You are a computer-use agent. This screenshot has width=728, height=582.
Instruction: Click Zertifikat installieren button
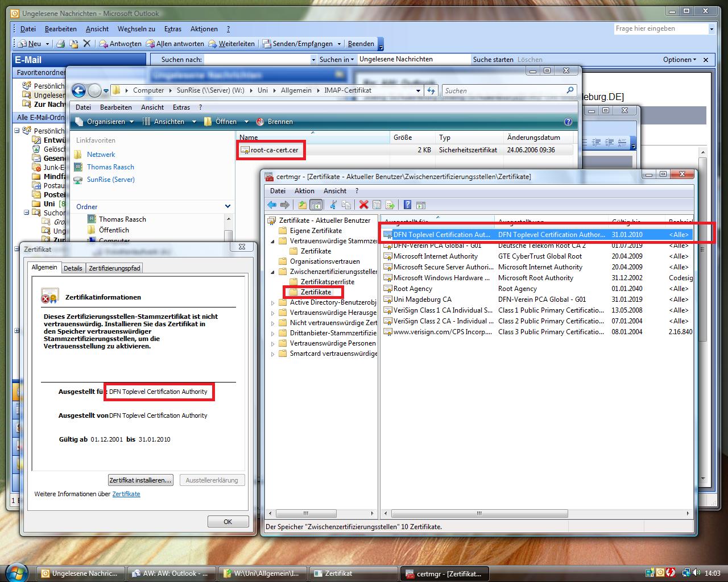140,480
